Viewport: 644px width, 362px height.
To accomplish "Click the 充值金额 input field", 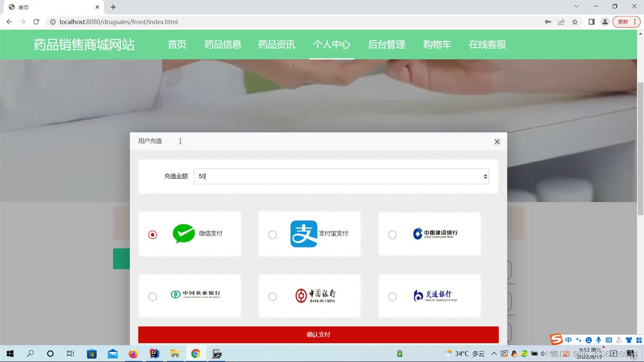I will coord(341,176).
